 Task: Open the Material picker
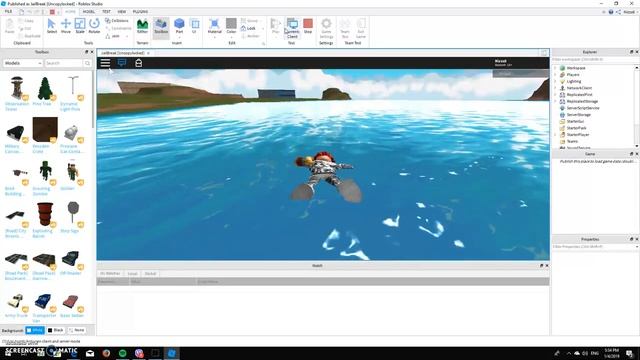point(214,26)
